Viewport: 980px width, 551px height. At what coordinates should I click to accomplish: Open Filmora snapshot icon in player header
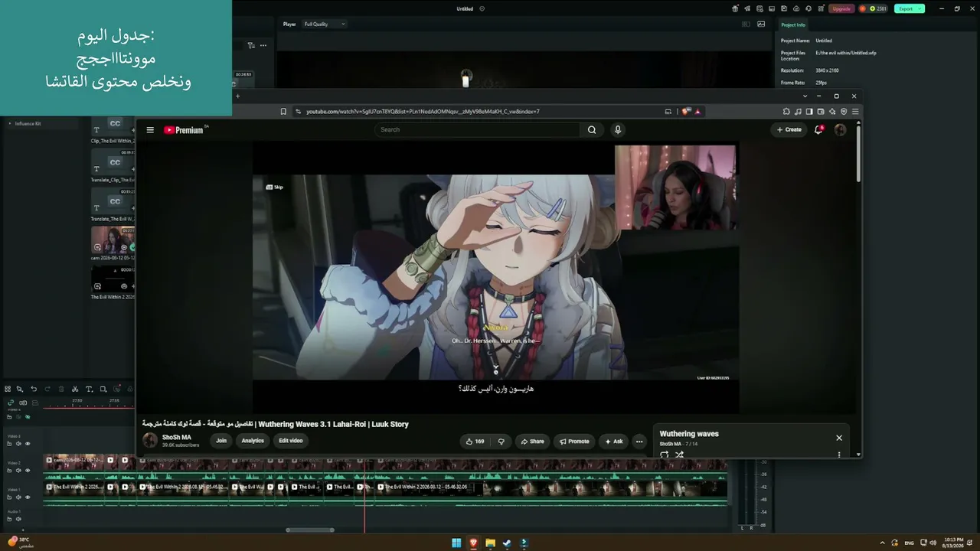point(761,24)
